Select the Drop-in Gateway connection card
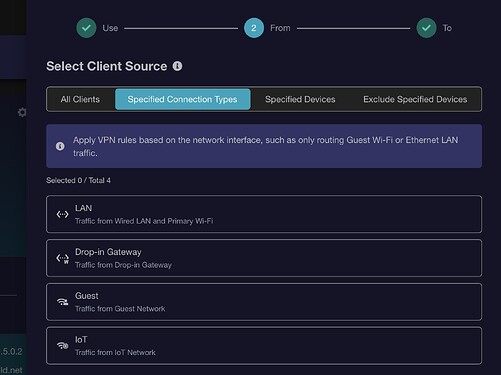 pos(264,258)
